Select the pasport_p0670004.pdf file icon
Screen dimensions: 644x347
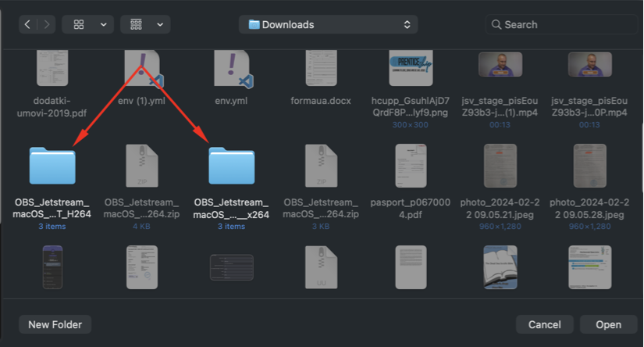click(x=411, y=166)
